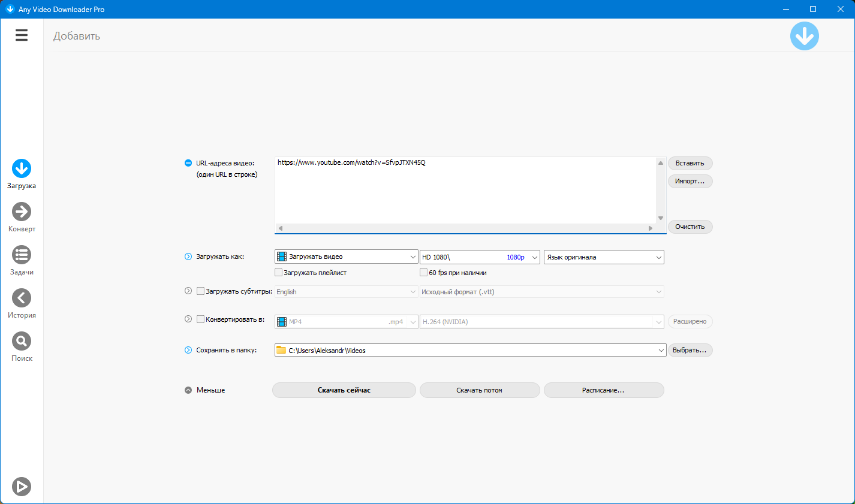Click the horizontal scrollbar under the URL box
Screen dimensions: 855x504
[x=465, y=228]
